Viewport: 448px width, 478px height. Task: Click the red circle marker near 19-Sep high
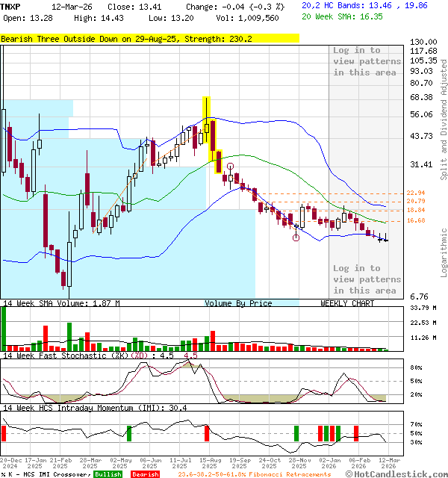pyautogui.click(x=231, y=167)
